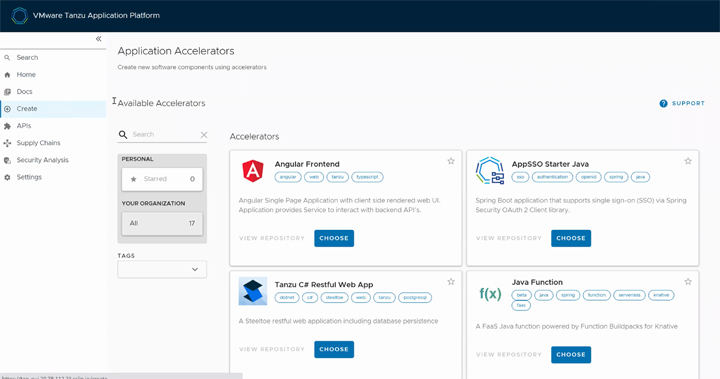View repository for Tanzu C# Restful Web App
720x379 pixels.
coord(272,349)
